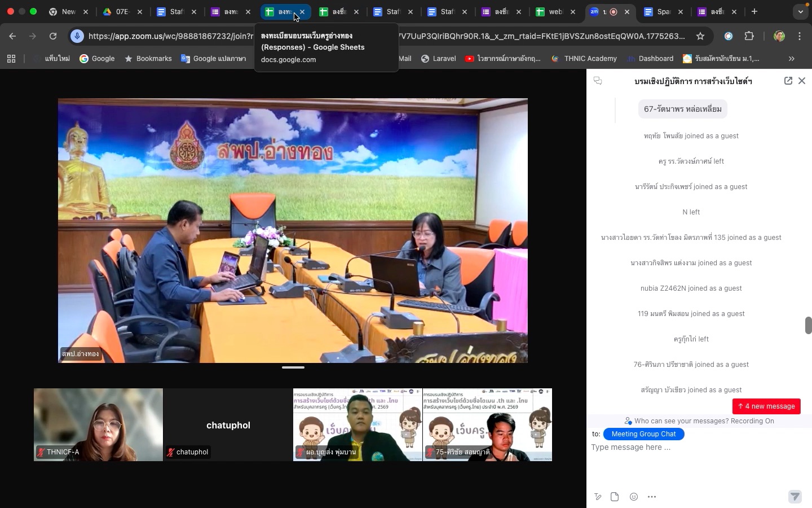
Task: Send the chat message with send icon
Action: [x=795, y=497]
